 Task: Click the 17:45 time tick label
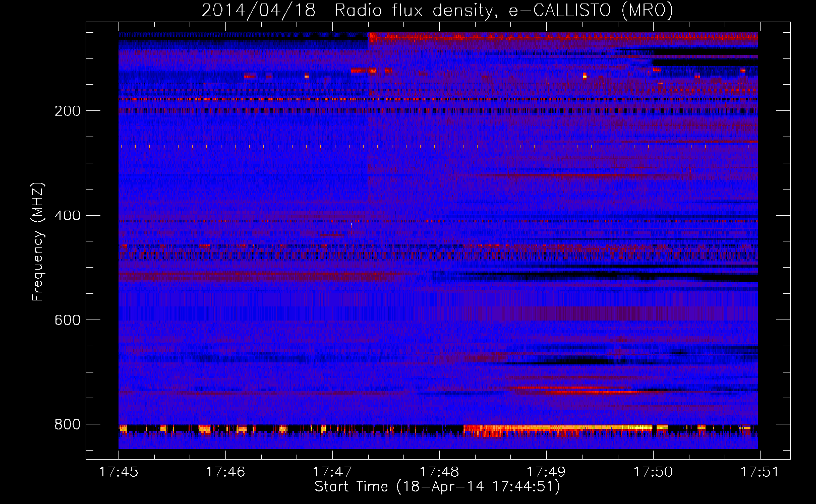pos(119,472)
